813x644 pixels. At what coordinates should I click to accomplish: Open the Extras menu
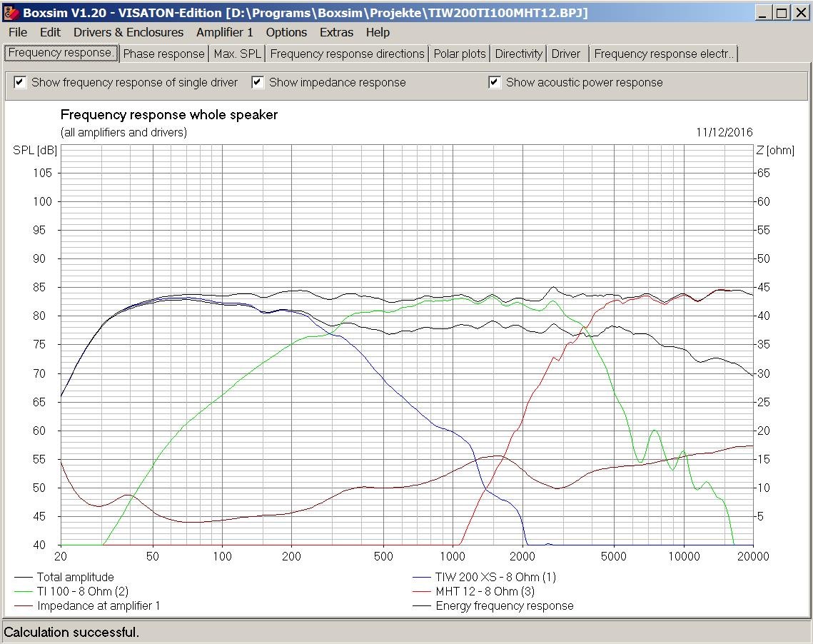coord(336,32)
